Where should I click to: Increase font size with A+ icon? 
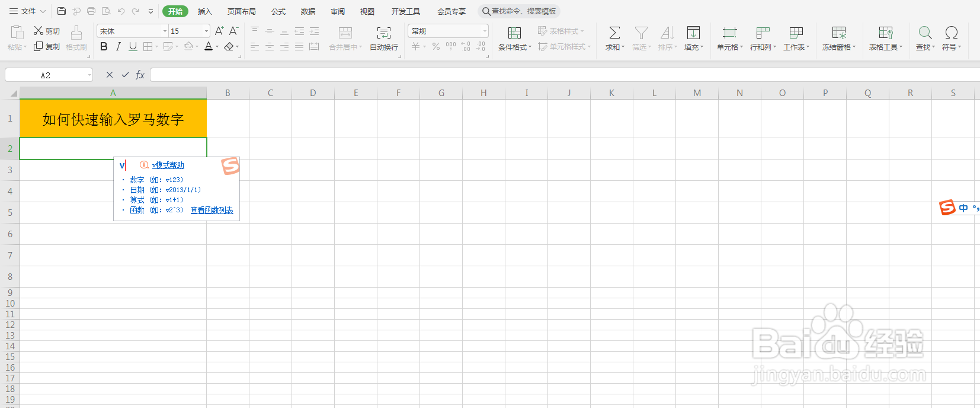219,31
